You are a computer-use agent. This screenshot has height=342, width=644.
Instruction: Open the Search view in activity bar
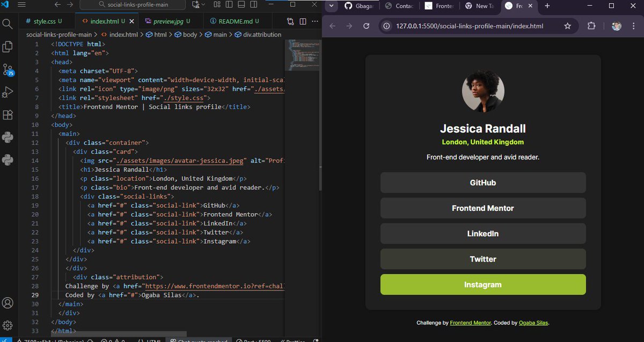point(8,24)
